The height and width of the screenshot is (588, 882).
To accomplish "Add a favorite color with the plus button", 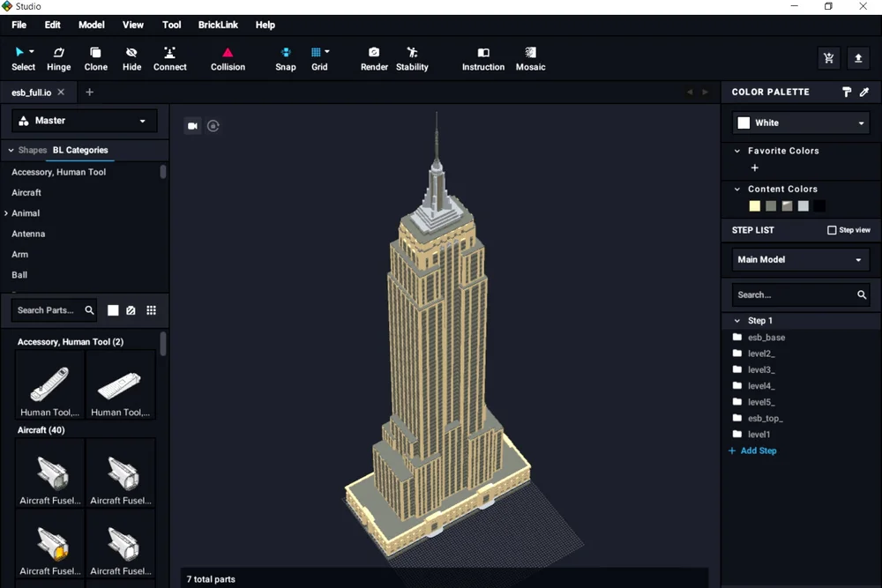I will [754, 167].
